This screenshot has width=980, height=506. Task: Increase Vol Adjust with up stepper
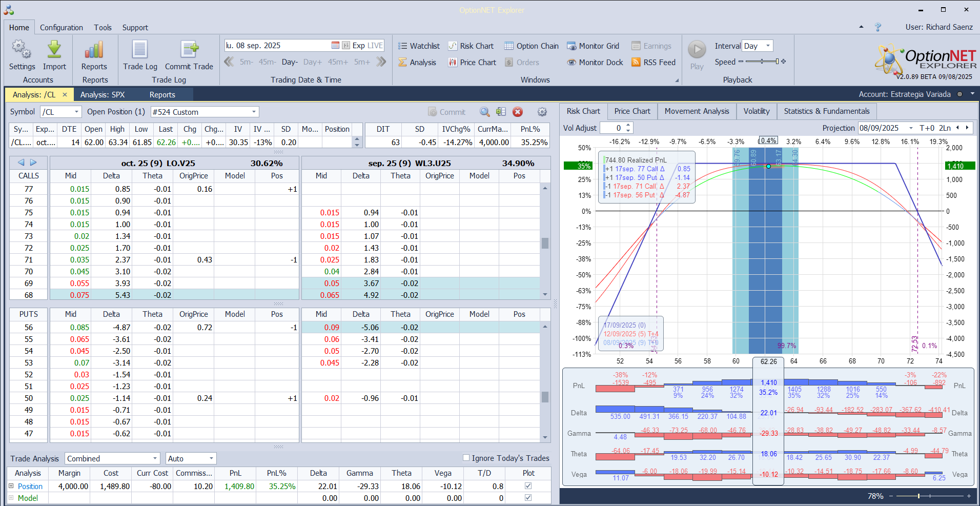click(x=629, y=125)
